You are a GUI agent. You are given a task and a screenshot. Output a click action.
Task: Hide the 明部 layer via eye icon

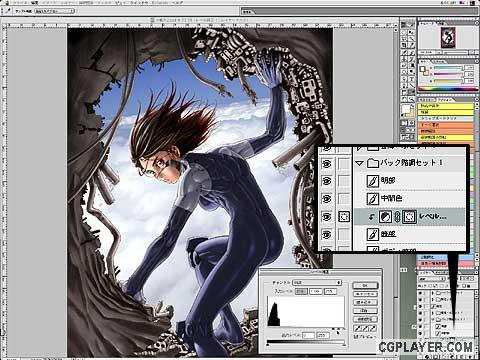pyautogui.click(x=327, y=181)
